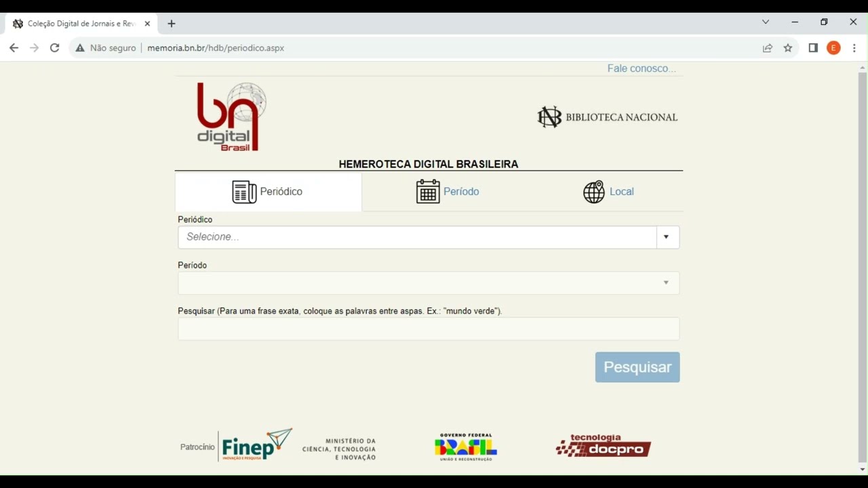Click the Governo Federal Brasil logo
Image resolution: width=868 pixels, height=488 pixels.
466,447
